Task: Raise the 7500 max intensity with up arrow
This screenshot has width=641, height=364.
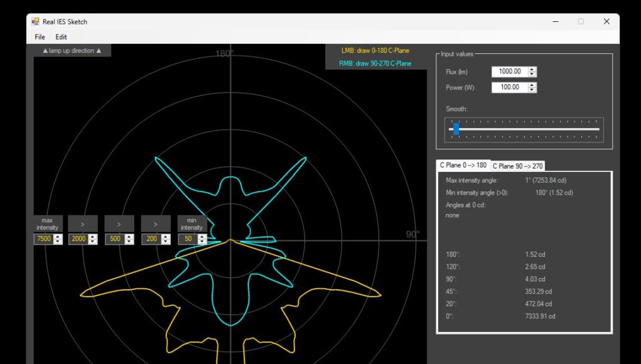Action: (x=58, y=237)
